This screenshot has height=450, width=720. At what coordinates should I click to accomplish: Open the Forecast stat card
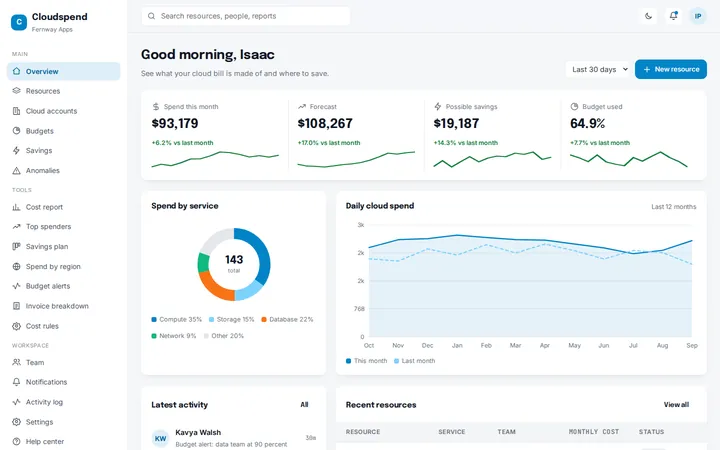tap(356, 135)
